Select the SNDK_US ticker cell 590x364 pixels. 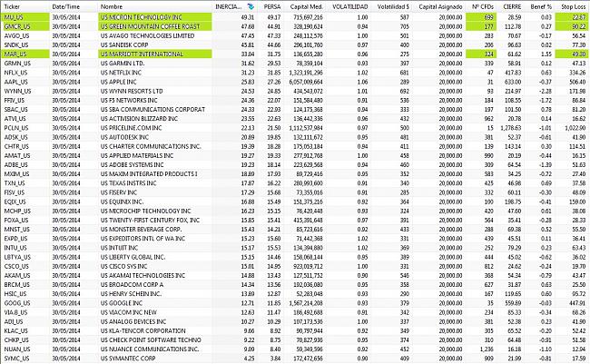16,44
